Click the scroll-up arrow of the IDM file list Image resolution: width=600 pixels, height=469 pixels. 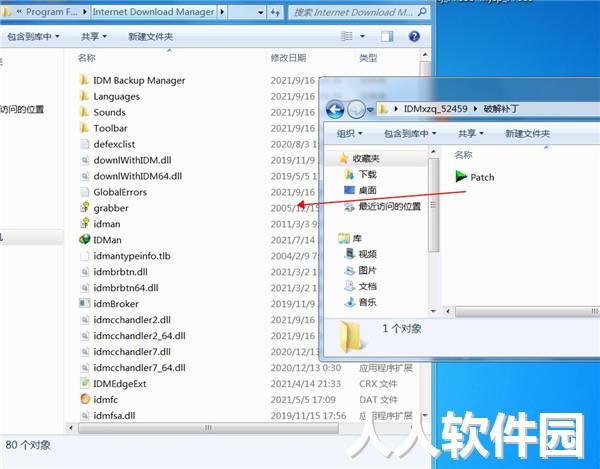(x=425, y=55)
